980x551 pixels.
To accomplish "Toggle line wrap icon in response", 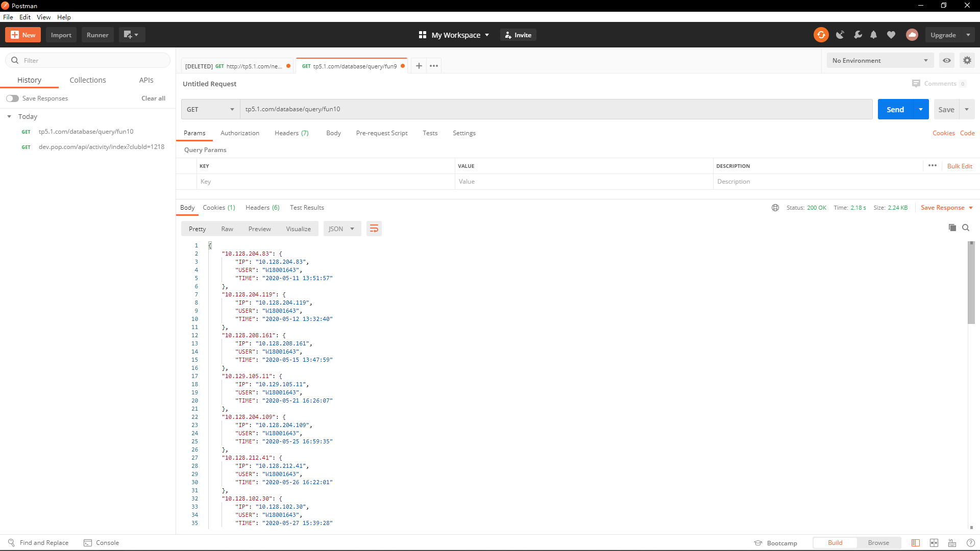I will point(374,229).
